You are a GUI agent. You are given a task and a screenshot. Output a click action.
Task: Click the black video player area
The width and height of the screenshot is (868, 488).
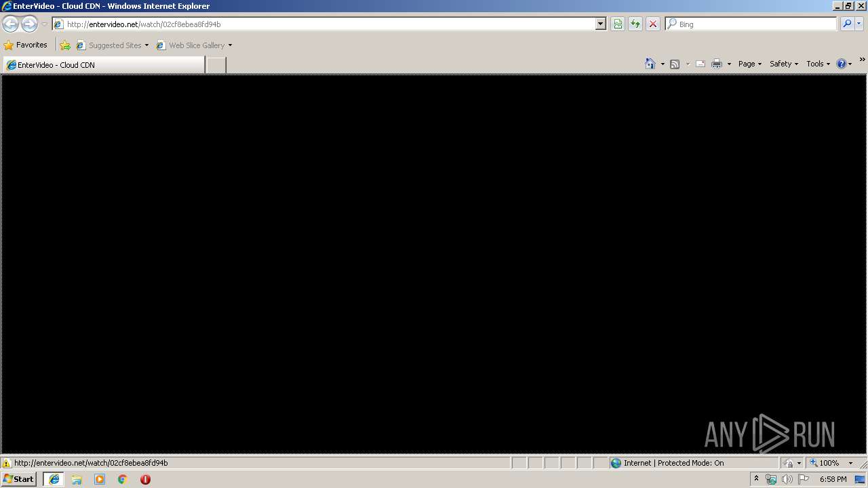point(434,264)
